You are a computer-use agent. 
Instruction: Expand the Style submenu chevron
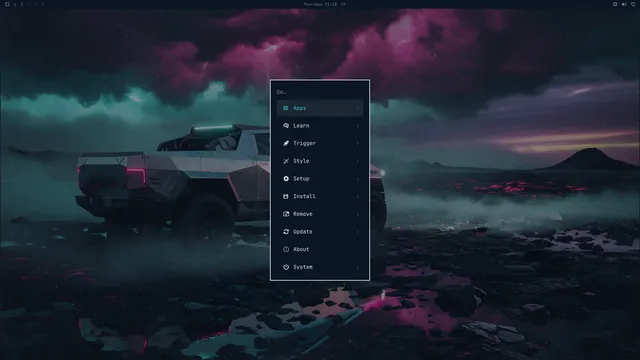(x=358, y=161)
